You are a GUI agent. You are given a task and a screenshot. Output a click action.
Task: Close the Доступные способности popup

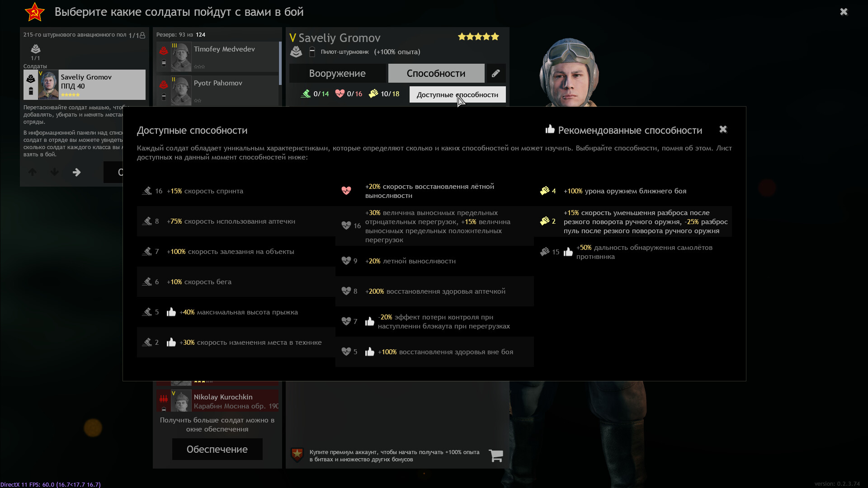[x=723, y=130]
